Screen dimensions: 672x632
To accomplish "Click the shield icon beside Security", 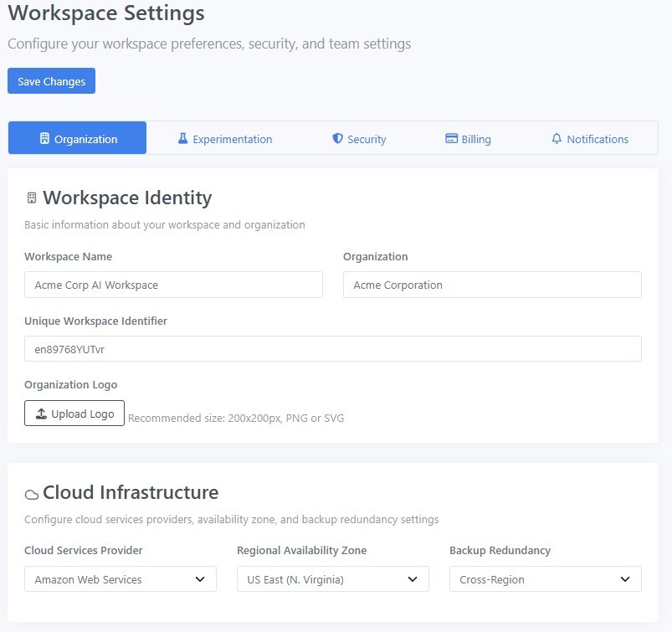I will pos(337,139).
